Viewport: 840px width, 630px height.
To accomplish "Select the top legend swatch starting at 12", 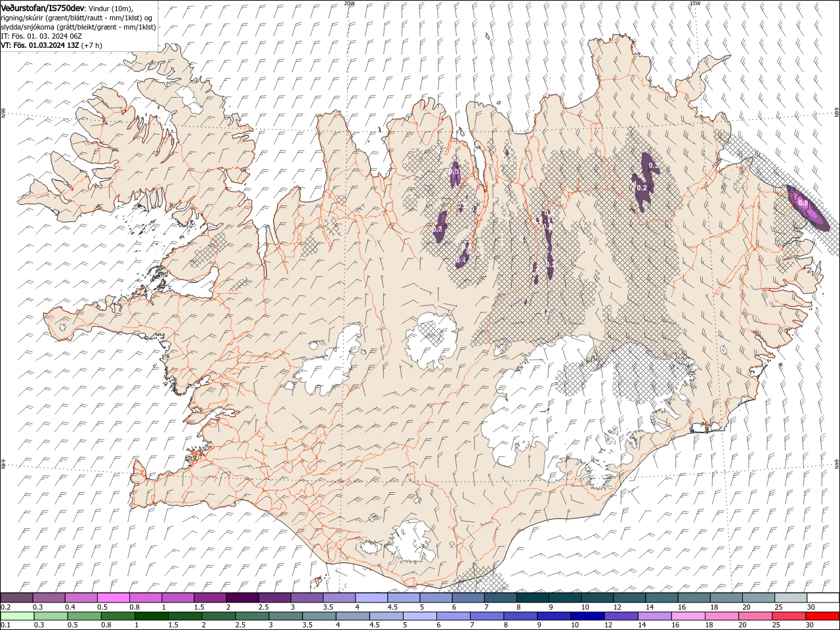I will click(629, 598).
